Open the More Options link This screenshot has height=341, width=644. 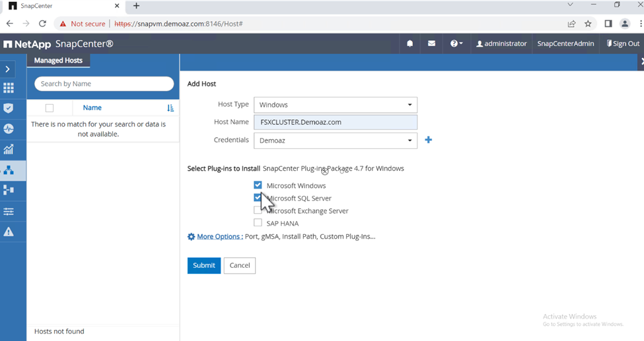pyautogui.click(x=219, y=236)
